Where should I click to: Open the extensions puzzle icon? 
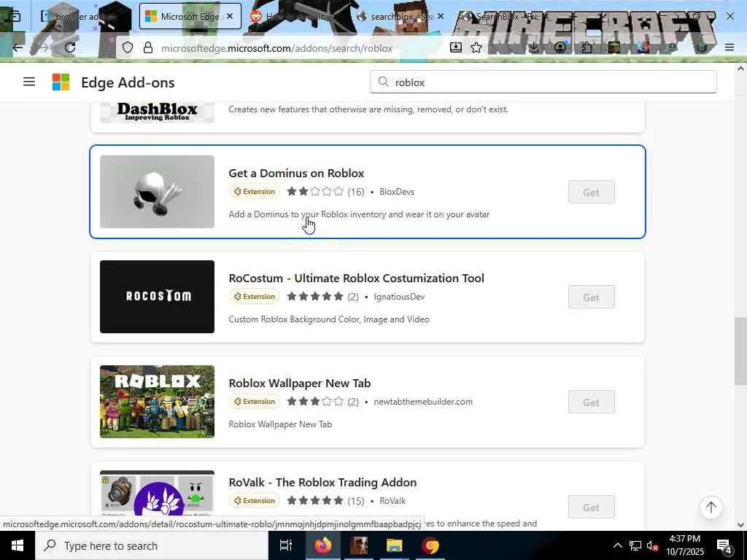click(x=587, y=47)
